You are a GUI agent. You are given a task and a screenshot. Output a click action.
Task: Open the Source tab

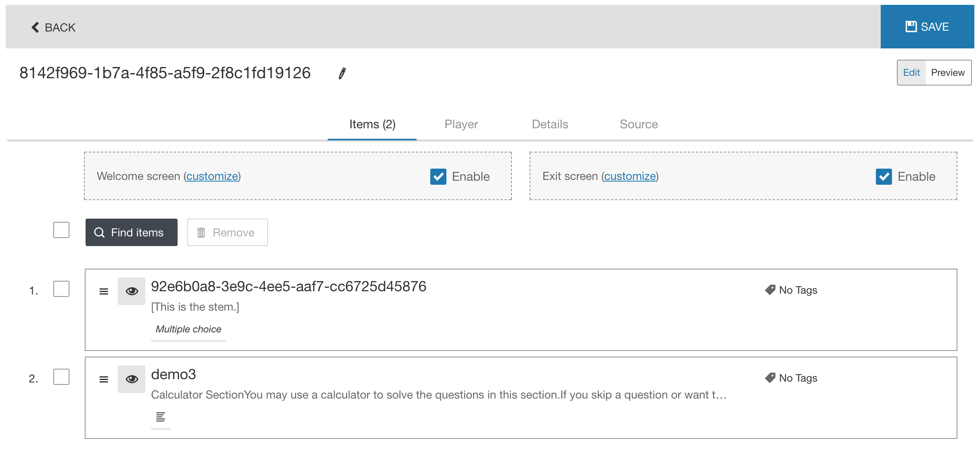[638, 124]
